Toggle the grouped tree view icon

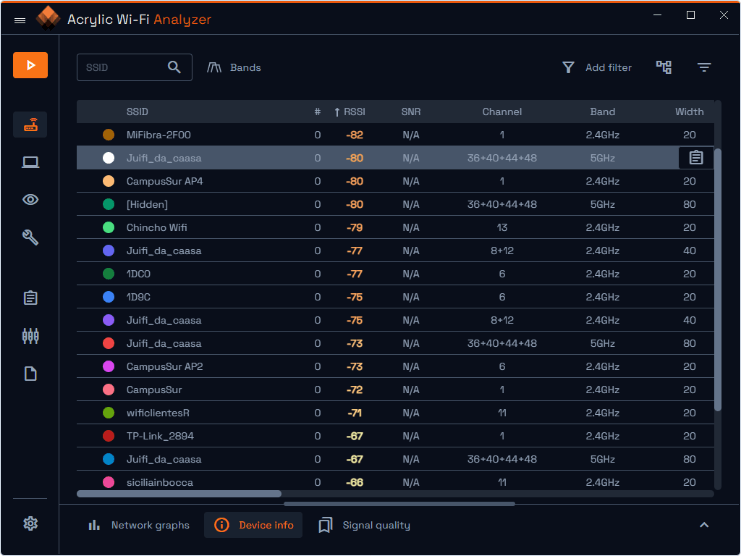[x=664, y=67]
